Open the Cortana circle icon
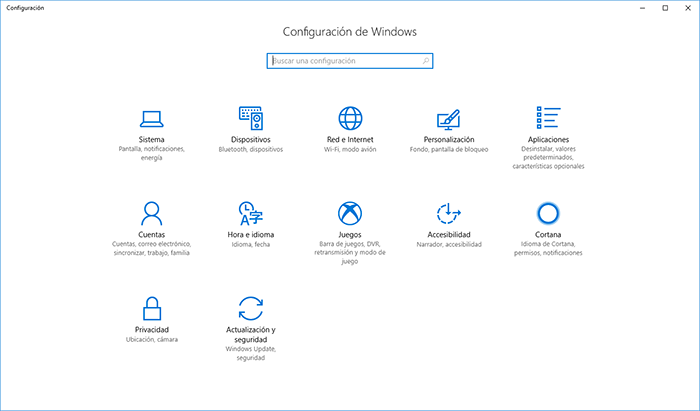 548,213
